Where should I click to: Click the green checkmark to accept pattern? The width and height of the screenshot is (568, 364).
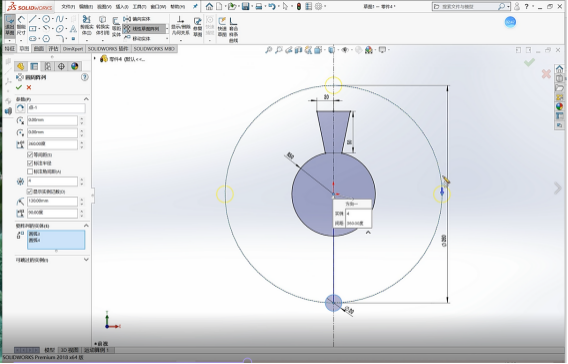coord(19,87)
